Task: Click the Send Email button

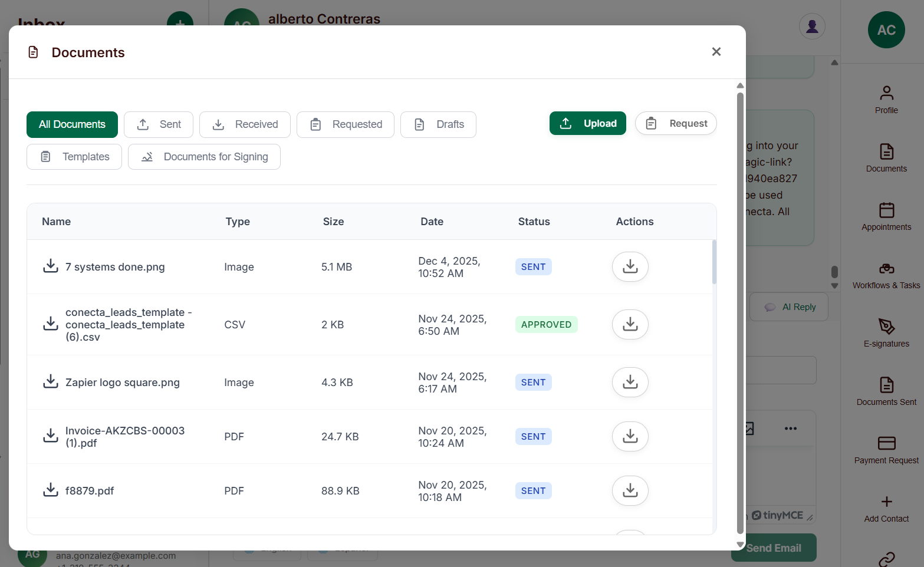Action: coord(773,548)
